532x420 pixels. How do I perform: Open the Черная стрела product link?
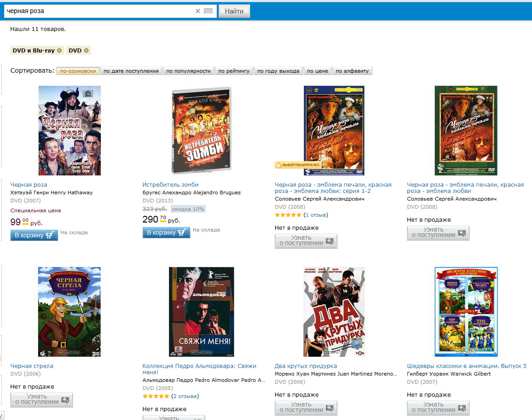tap(31, 366)
